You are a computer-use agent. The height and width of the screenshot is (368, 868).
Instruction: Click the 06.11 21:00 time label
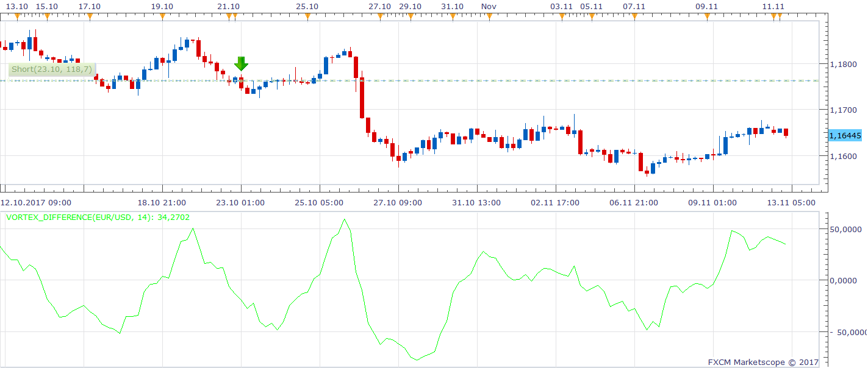point(634,202)
